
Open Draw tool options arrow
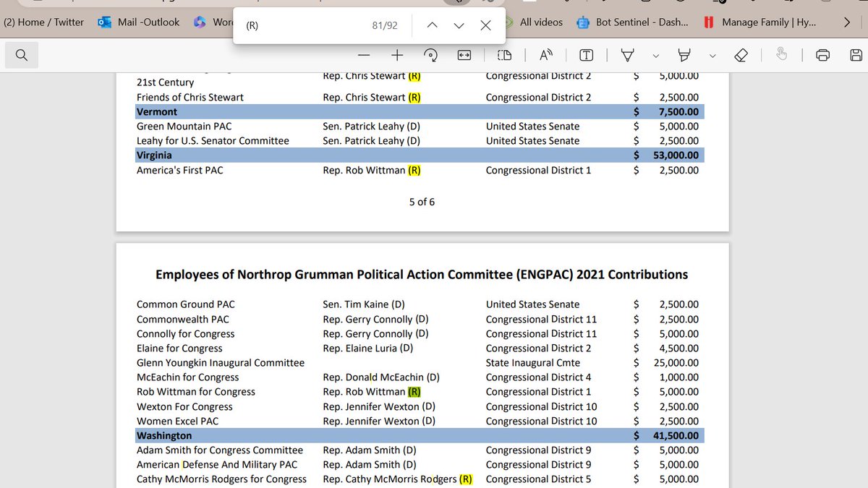[656, 55]
